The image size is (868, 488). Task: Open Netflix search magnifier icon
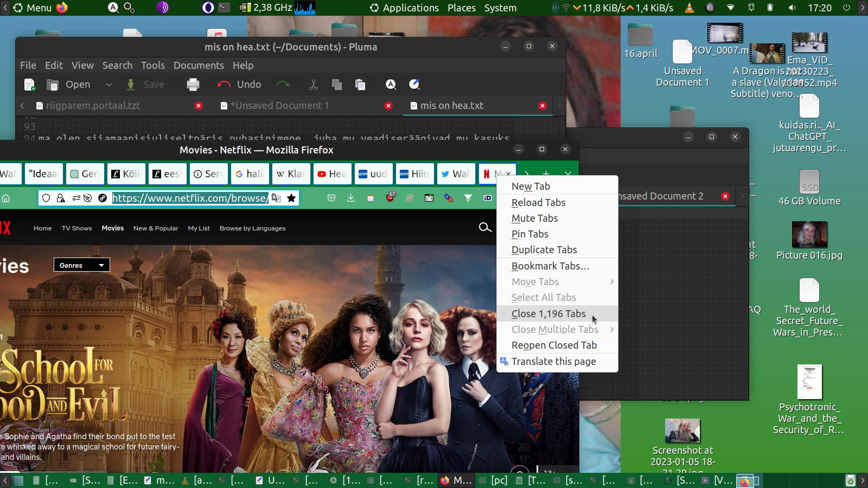click(485, 228)
